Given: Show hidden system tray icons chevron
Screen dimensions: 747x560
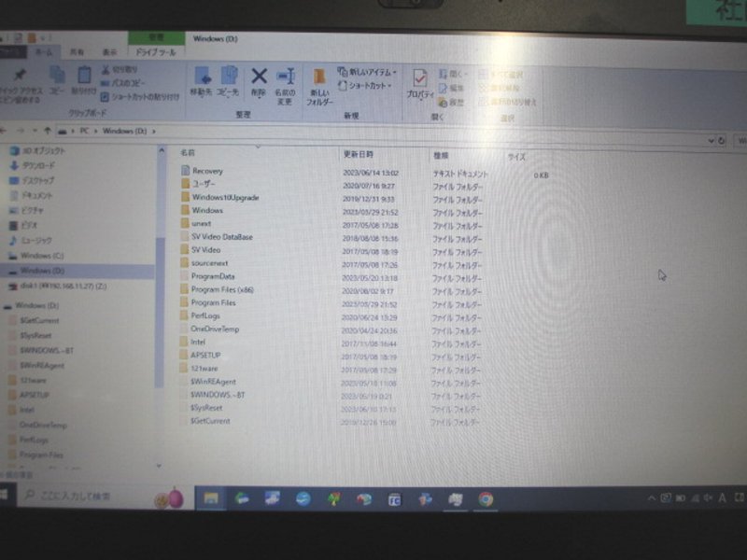Looking at the screenshot, I should pyautogui.click(x=651, y=498).
